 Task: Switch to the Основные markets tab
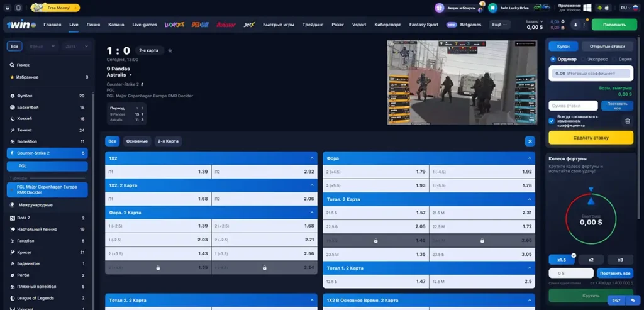[x=136, y=141]
